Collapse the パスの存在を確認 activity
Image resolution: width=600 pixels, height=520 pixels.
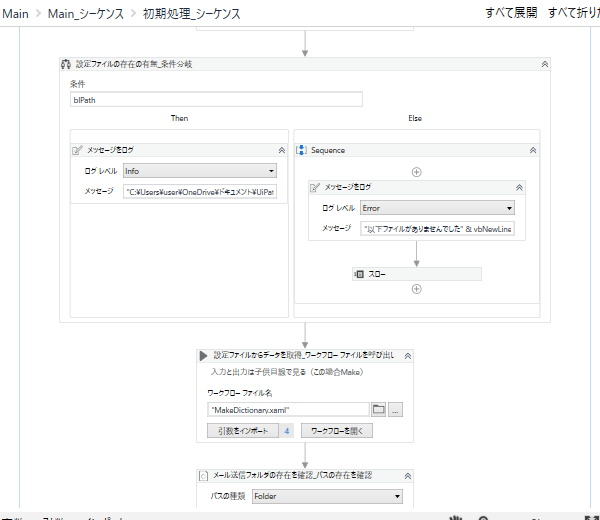click(x=408, y=476)
